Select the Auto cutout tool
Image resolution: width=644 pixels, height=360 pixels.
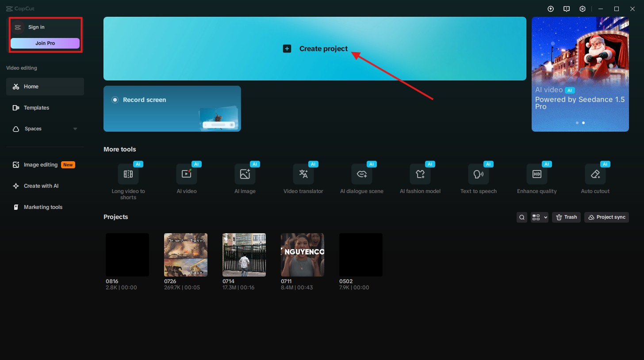point(595,174)
